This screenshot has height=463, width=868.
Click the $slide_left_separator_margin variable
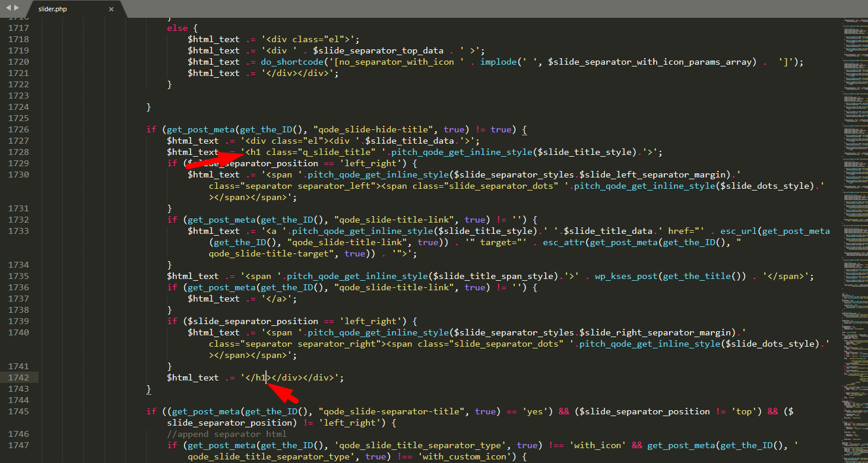[656, 175]
